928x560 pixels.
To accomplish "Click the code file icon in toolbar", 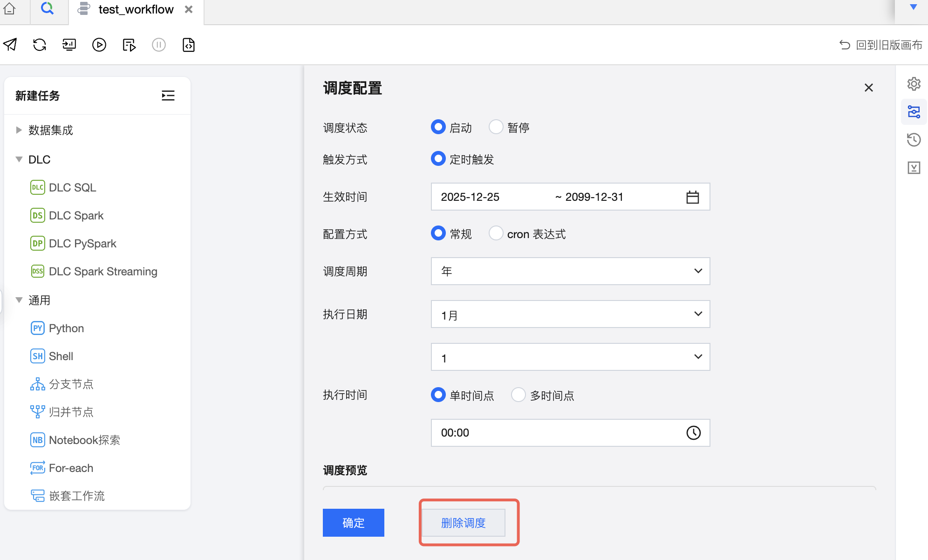I will [x=188, y=45].
